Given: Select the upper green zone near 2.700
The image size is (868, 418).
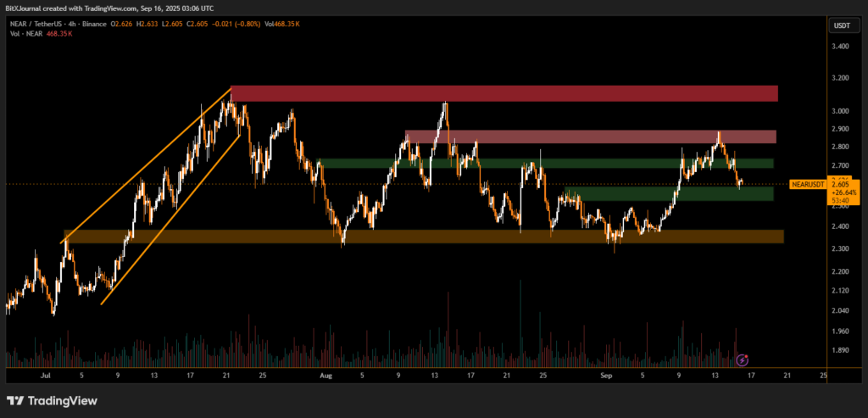Looking at the screenshot, I should [x=545, y=163].
